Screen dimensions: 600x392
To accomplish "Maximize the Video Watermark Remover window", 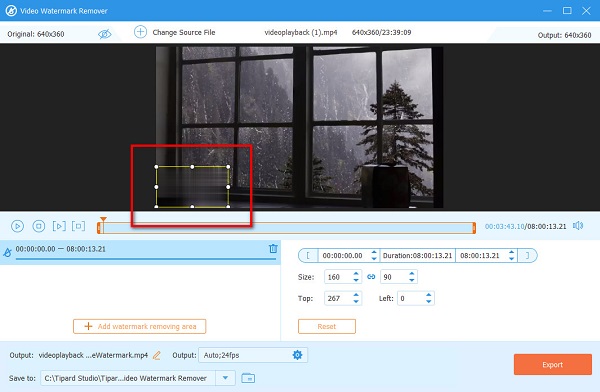I will click(567, 11).
